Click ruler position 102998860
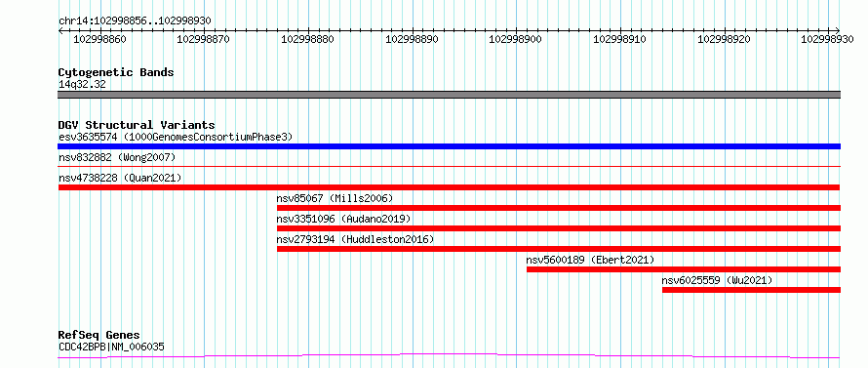Viewport: 868px width, 368px height. (99, 39)
